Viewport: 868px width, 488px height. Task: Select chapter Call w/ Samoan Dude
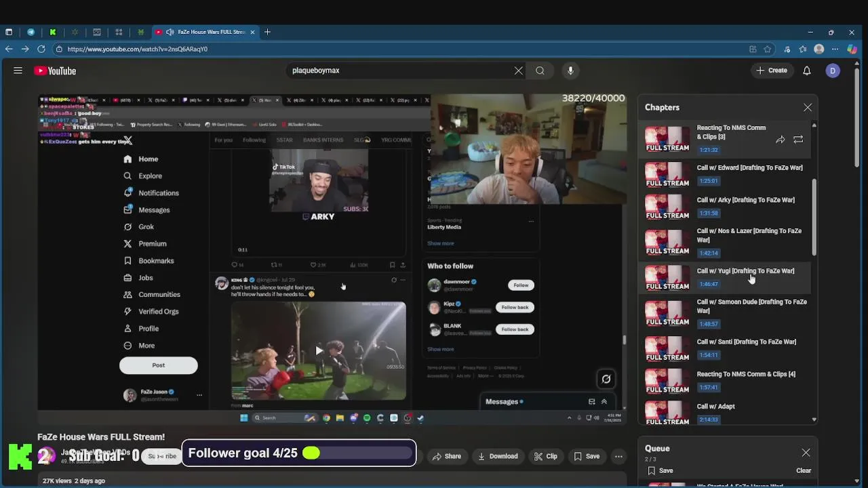(726, 312)
